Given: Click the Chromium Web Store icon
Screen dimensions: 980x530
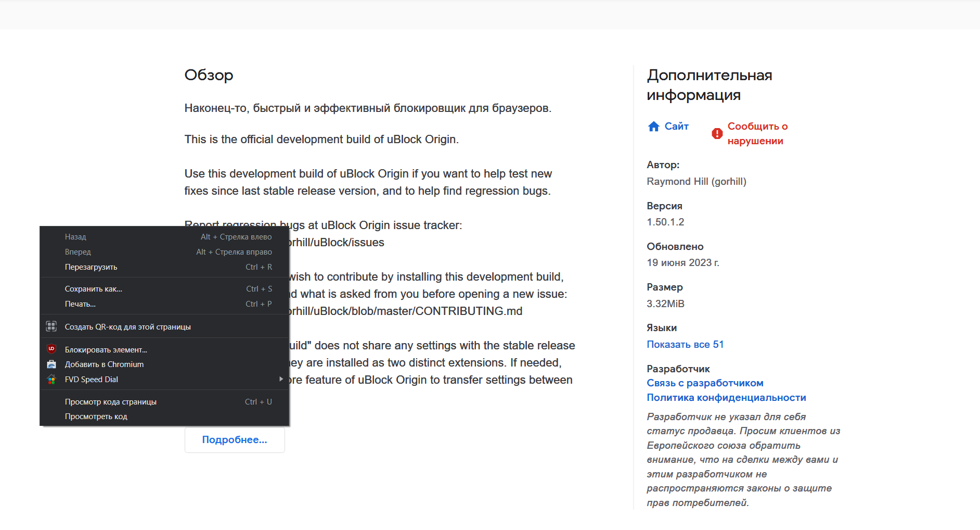Looking at the screenshot, I should 51,364.
